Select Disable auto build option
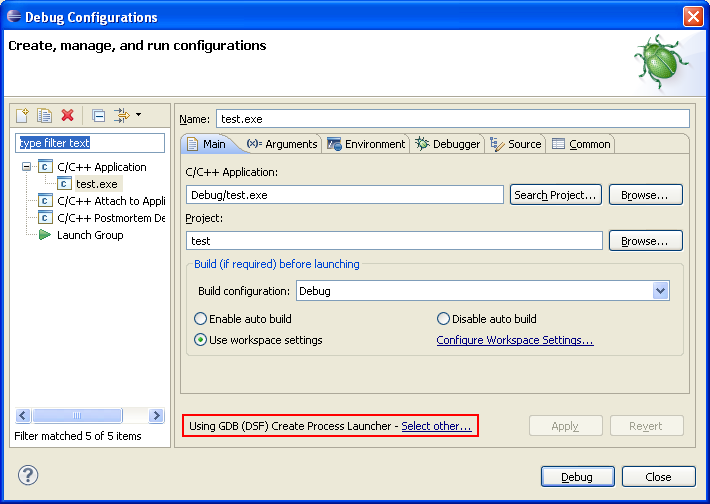The image size is (710, 504). [487, 319]
